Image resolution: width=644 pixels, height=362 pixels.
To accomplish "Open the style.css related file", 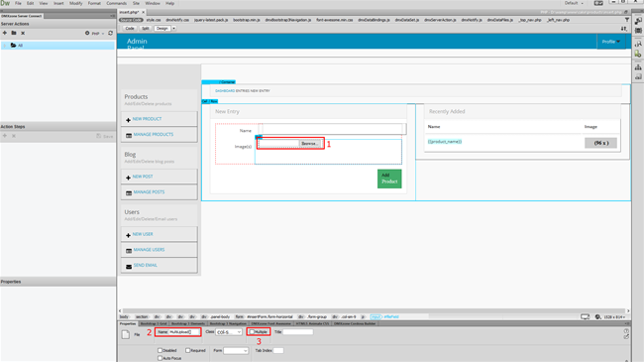I will click(x=154, y=20).
